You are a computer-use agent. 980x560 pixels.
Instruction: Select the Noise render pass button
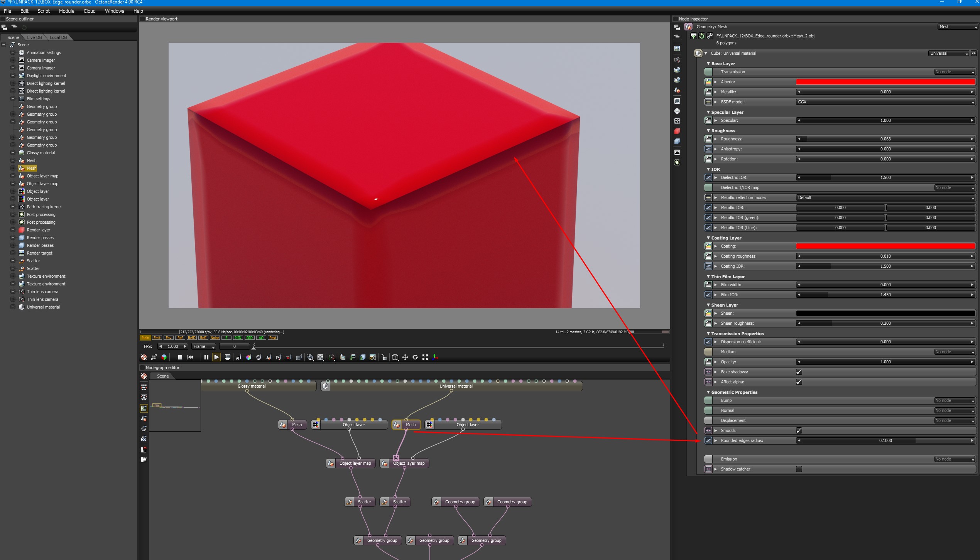tap(215, 338)
